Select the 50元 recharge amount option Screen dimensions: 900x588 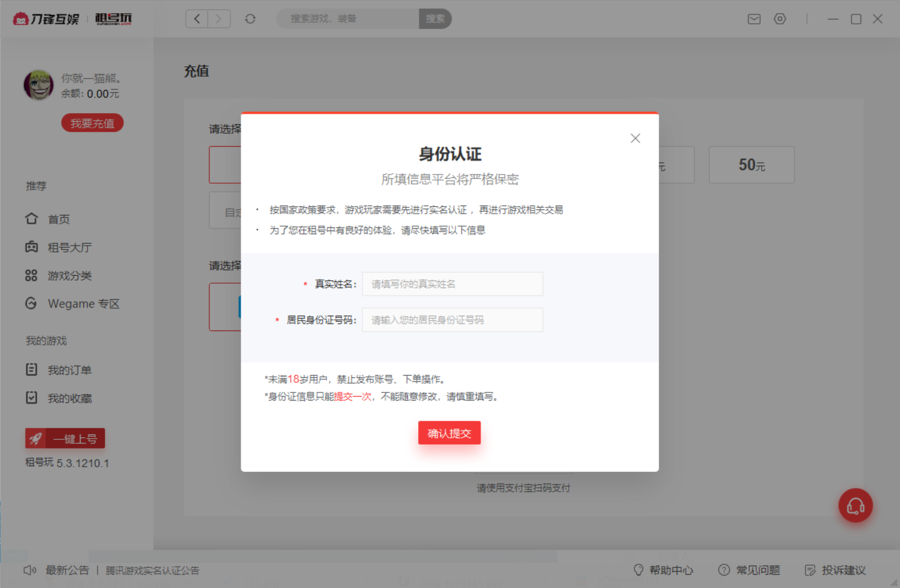[751, 164]
